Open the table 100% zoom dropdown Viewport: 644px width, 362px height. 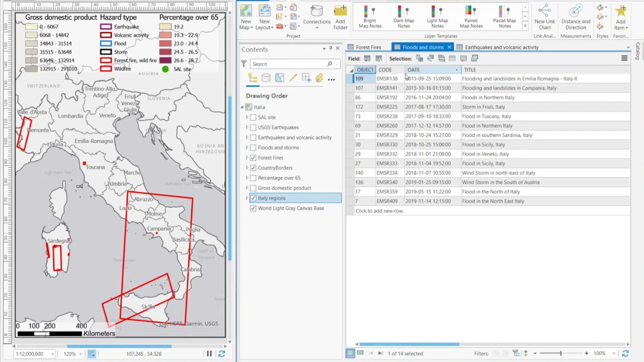click(x=613, y=353)
